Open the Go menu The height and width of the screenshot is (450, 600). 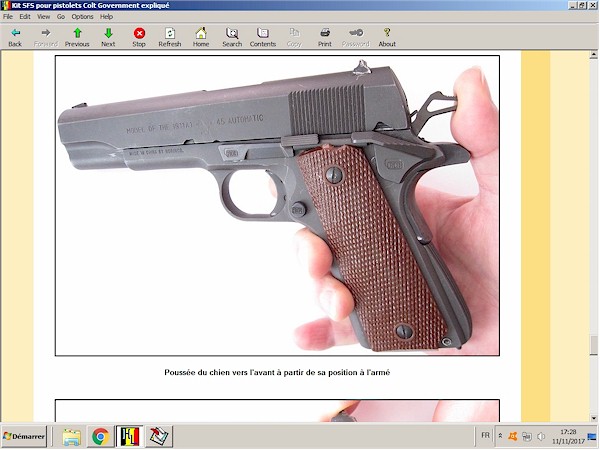pos(61,16)
